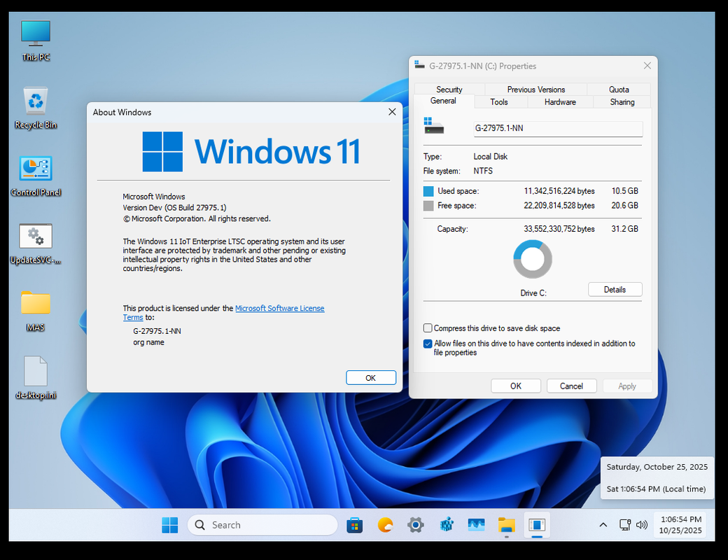
Task: Close the C: Properties window
Action: [647, 66]
